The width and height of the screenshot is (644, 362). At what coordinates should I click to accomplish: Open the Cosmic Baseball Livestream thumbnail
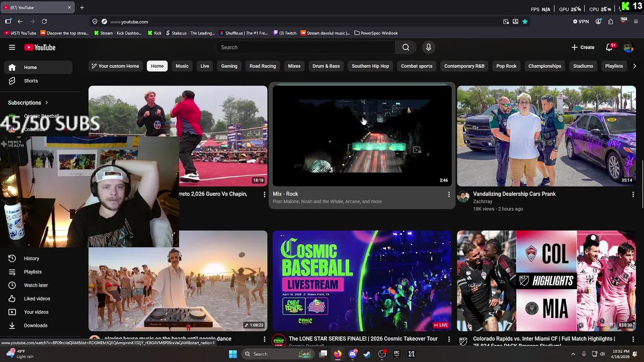coord(362,281)
